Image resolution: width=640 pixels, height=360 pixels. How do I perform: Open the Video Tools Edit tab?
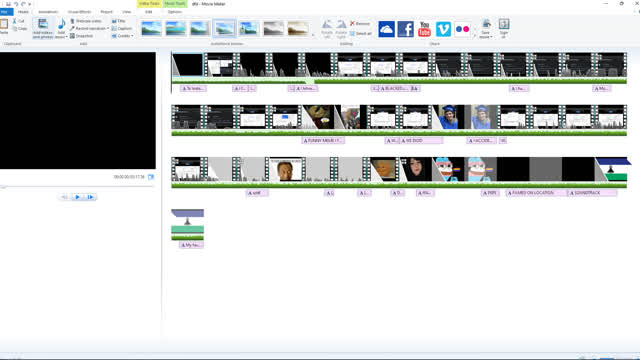149,12
